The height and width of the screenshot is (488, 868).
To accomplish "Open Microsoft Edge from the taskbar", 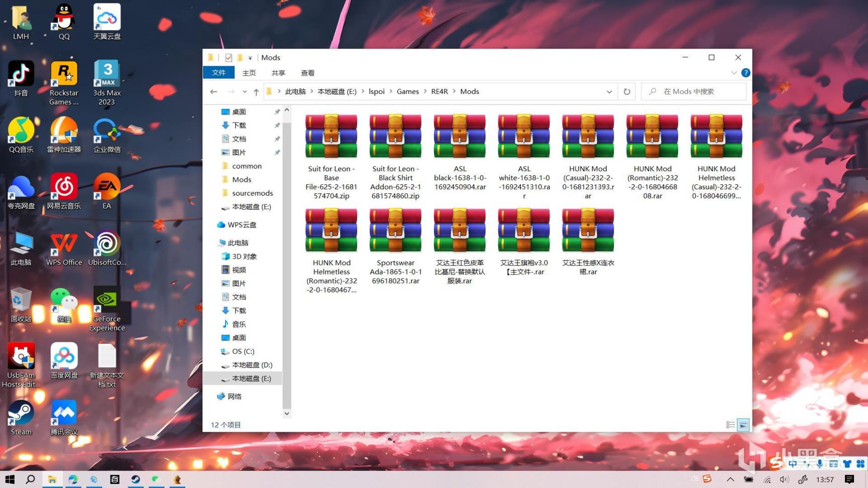I will tap(73, 479).
